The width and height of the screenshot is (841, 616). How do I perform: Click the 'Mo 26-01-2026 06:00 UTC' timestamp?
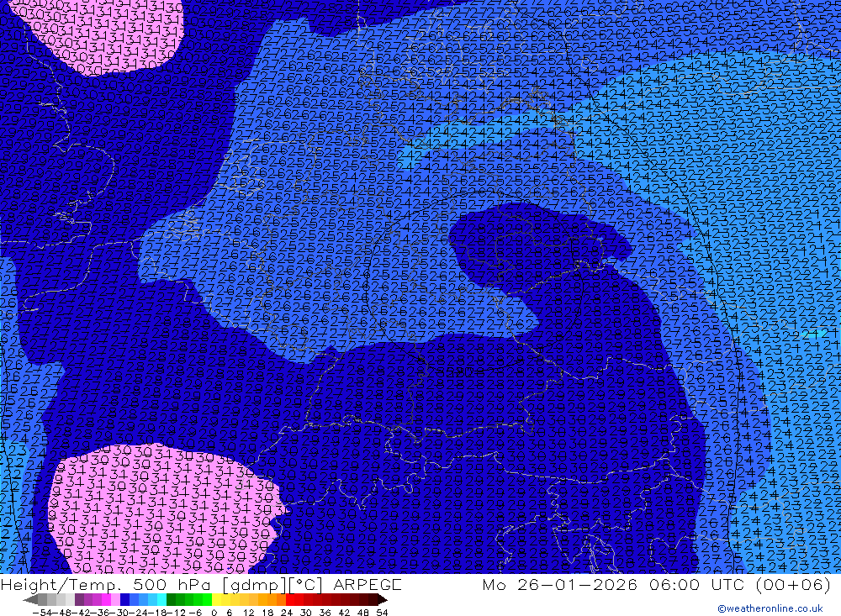click(616, 584)
